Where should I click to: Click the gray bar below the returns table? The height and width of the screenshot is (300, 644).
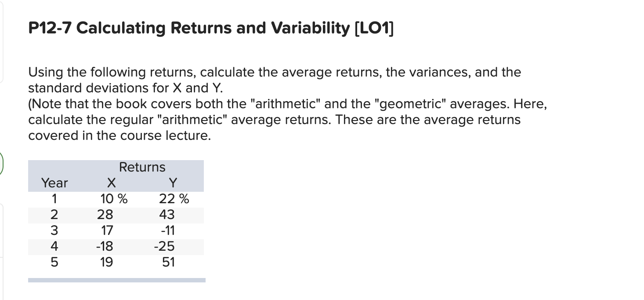[x=116, y=280]
